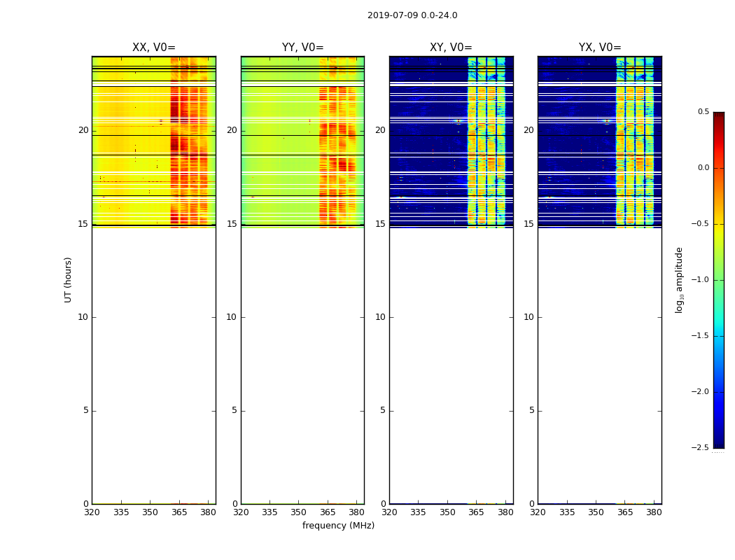This screenshot has height=560, width=735.
Task: Click the YX, V0= panel title
Action: coord(600,48)
